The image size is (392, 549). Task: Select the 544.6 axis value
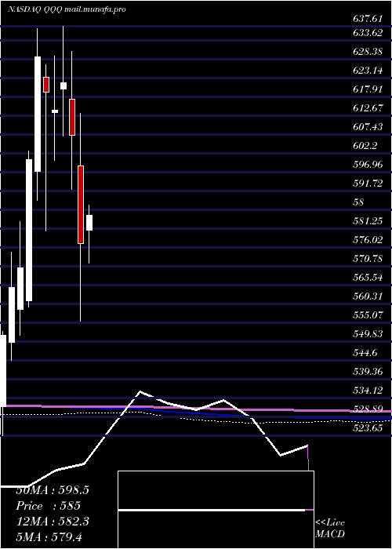(x=365, y=353)
